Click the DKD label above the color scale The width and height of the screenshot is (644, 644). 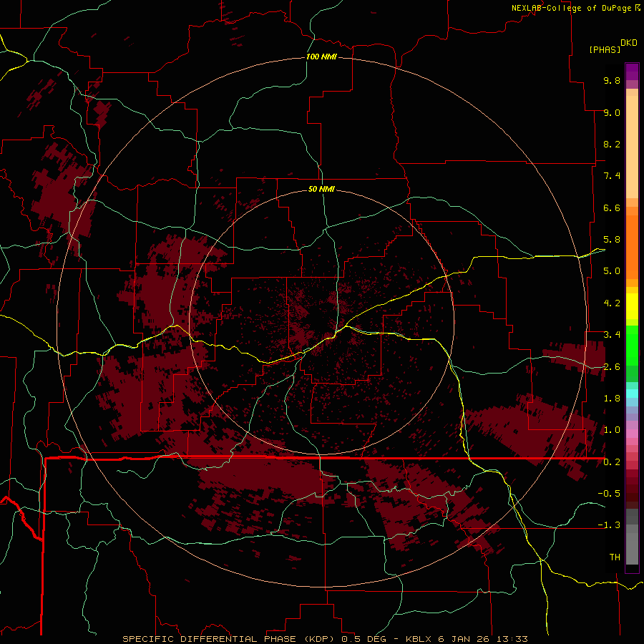click(629, 43)
